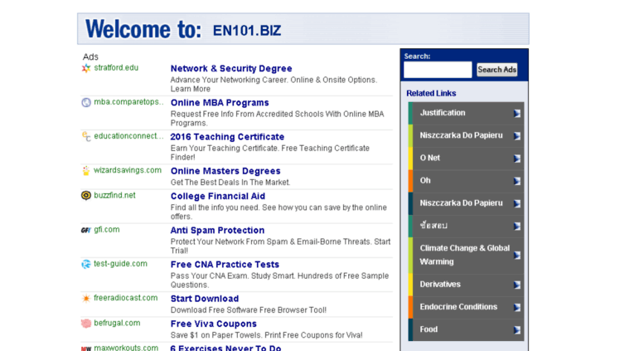Visit educationconnect domain link
The image size is (644, 351).
coord(128,136)
